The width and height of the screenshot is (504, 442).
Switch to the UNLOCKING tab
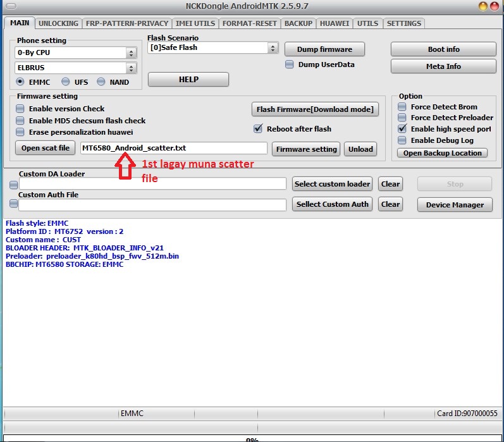[58, 23]
